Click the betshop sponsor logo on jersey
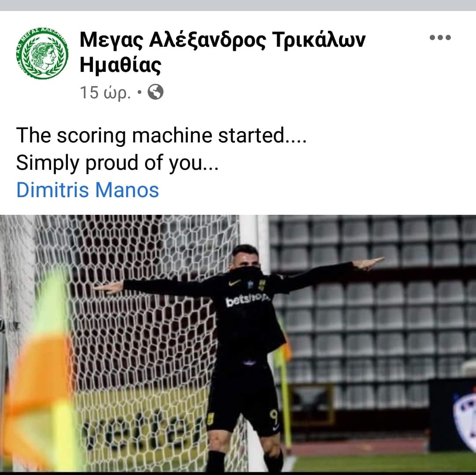Image resolution: width=476 pixels, height=475 pixels. point(247,299)
